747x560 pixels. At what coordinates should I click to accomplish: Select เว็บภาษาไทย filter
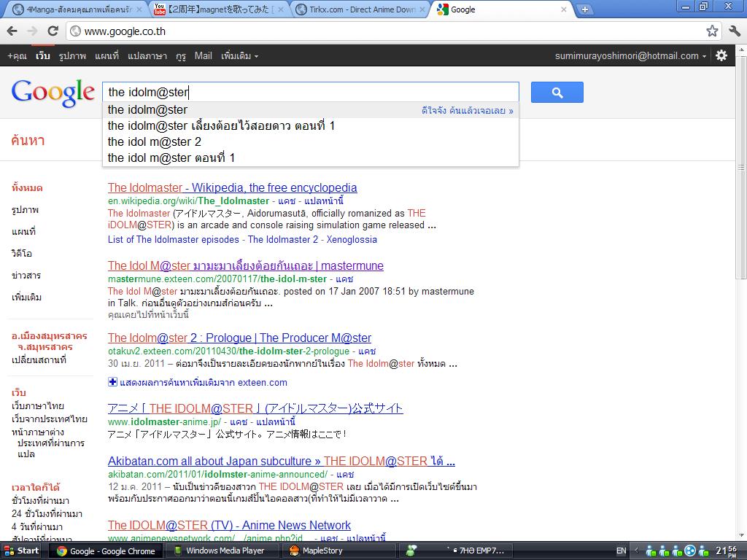(38, 406)
